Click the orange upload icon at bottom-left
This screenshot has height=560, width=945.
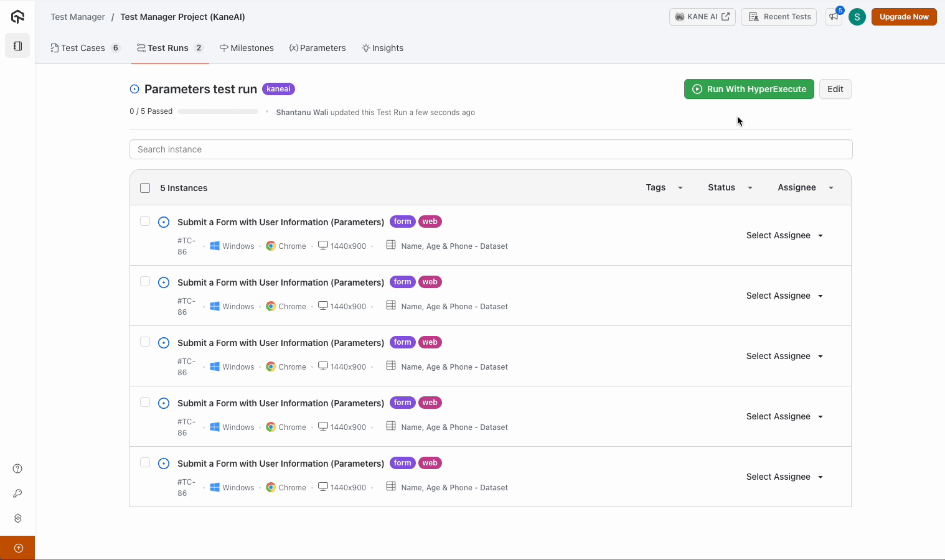click(x=18, y=548)
